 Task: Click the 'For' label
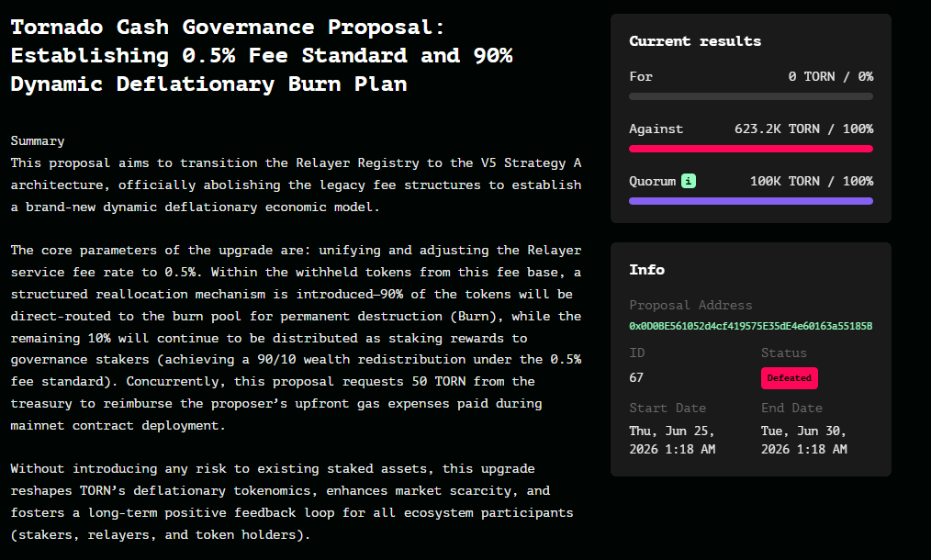click(641, 76)
